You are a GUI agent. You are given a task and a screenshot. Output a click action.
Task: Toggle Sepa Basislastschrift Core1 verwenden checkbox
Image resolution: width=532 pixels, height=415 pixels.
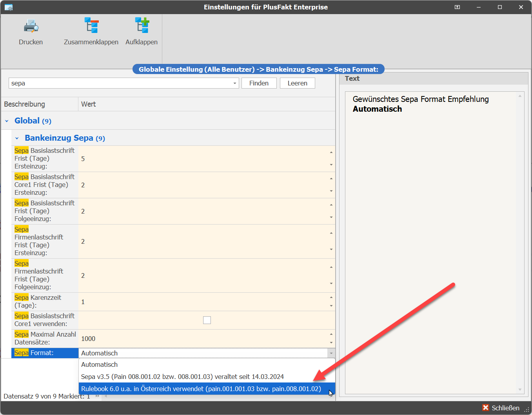click(x=207, y=320)
